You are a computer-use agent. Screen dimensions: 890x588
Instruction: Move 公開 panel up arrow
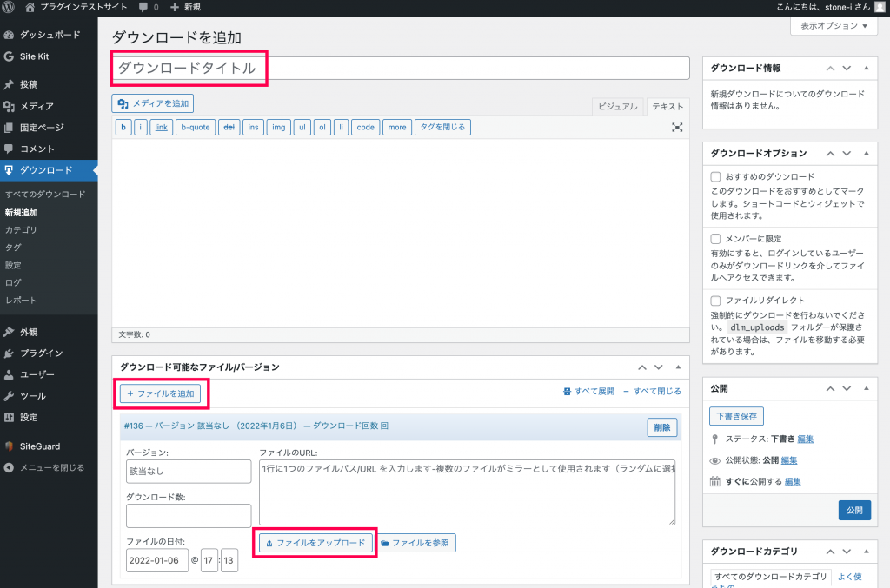point(830,389)
